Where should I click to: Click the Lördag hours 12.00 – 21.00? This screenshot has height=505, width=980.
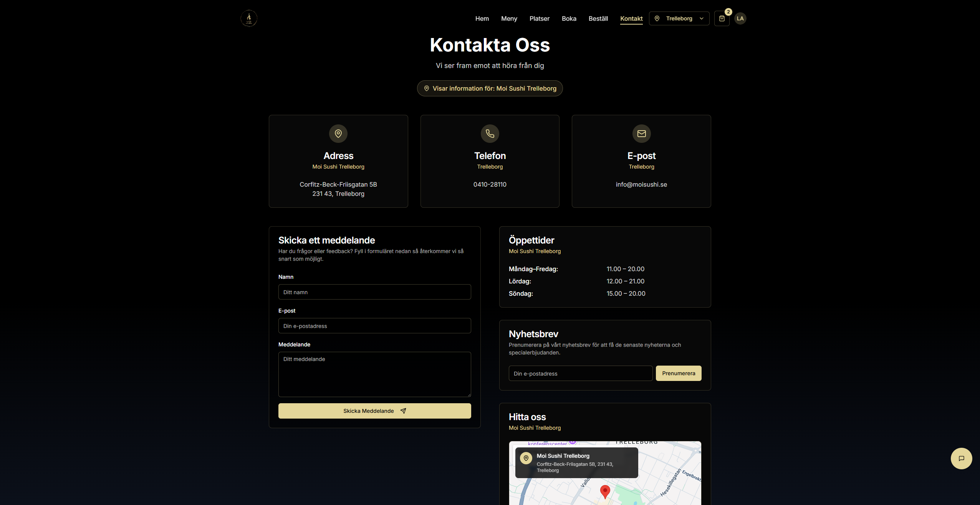click(x=625, y=281)
